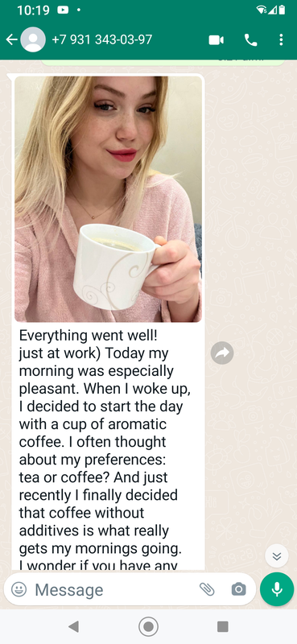Image resolution: width=297 pixels, height=644 pixels.
Task: Forward the photo message with arrow icon
Action: click(x=222, y=353)
